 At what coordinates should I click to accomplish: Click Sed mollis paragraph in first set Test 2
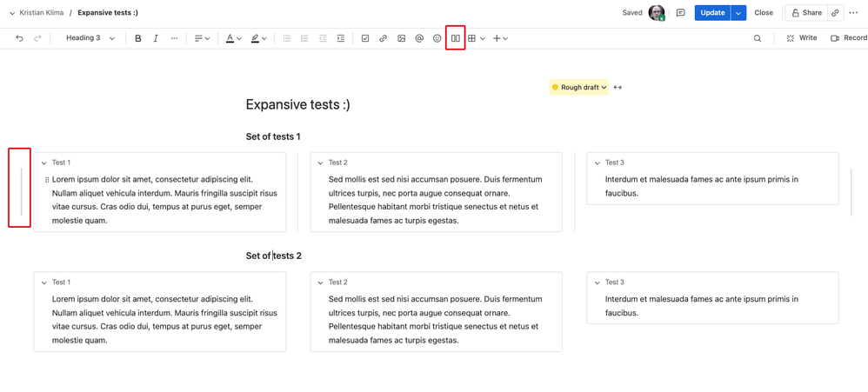coord(435,200)
